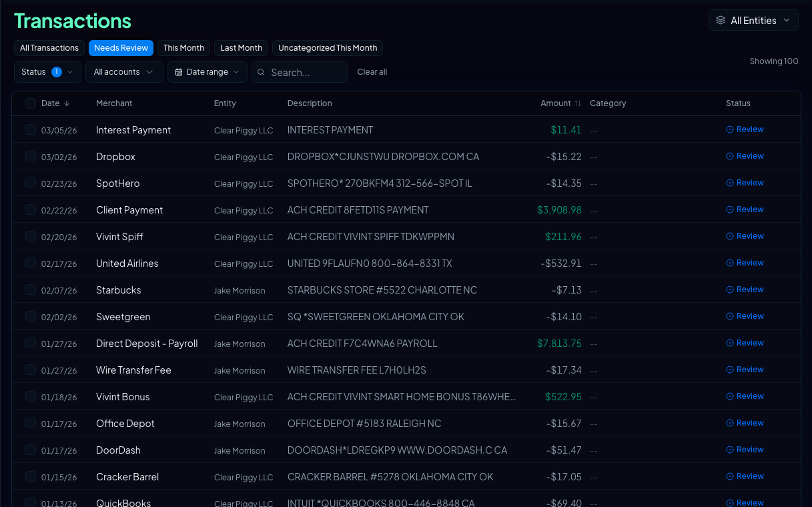Expand the All accounts dropdown

[x=124, y=72]
